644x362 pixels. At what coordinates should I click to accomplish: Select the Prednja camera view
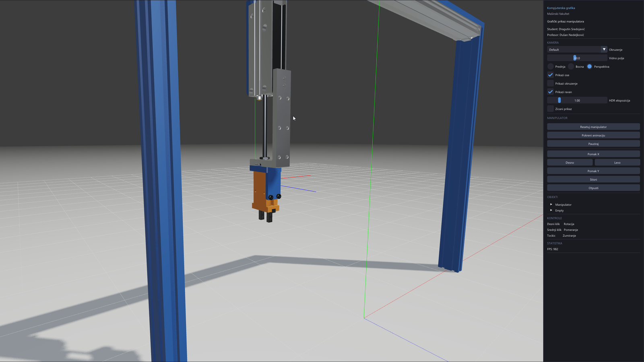(x=551, y=66)
